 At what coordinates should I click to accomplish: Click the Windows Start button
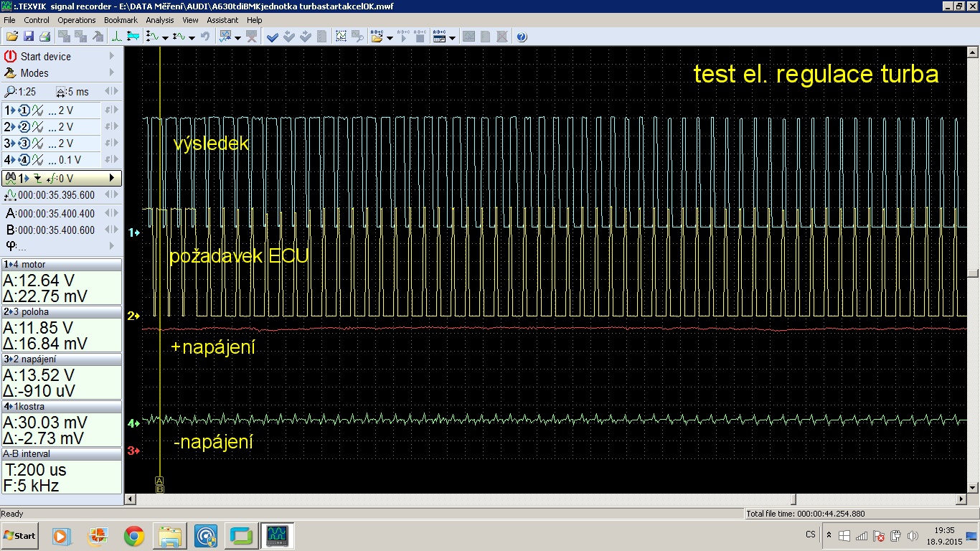20,536
